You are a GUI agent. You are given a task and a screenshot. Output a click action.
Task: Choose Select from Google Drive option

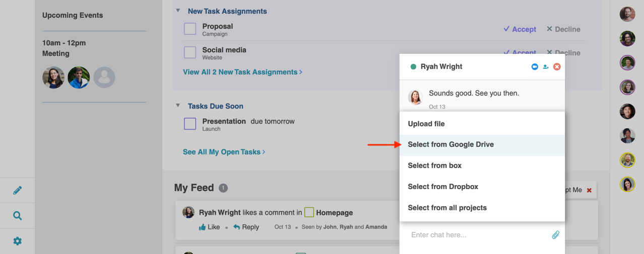click(x=450, y=145)
